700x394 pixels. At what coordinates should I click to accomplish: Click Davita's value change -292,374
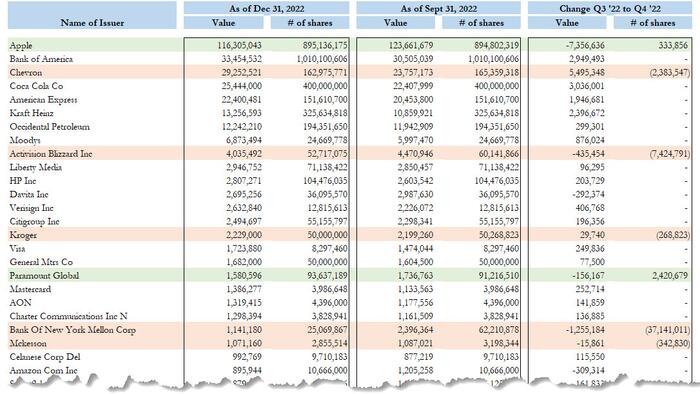click(590, 194)
